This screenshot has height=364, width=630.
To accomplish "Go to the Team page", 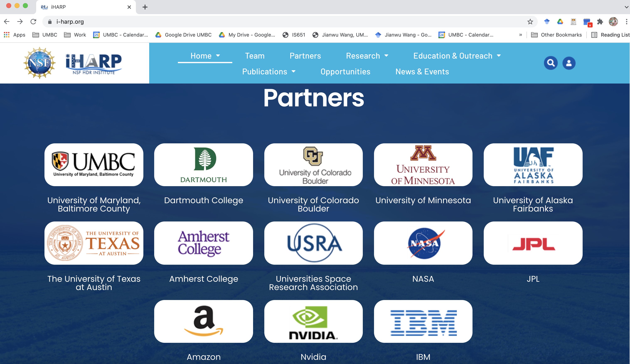I will coord(255,56).
